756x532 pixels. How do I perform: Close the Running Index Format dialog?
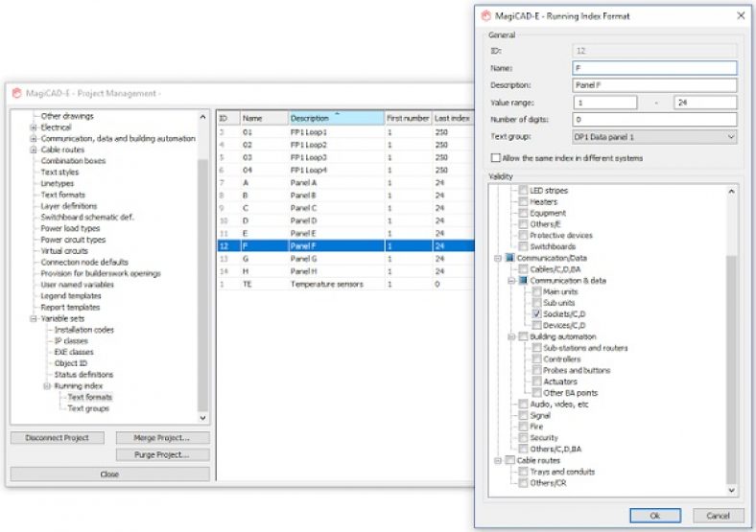[x=741, y=16]
